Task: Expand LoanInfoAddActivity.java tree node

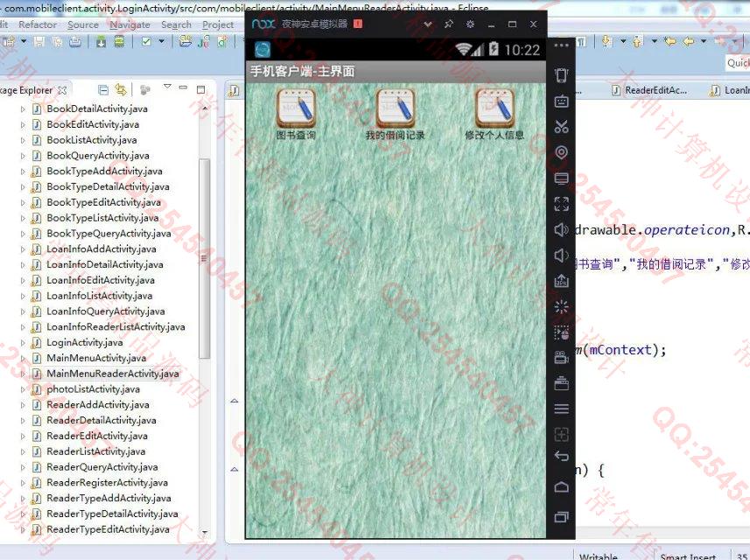Action: (x=23, y=249)
